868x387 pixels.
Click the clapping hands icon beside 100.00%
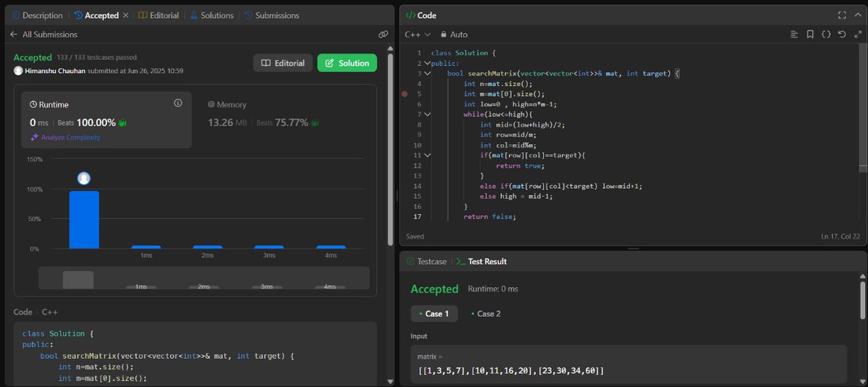pos(123,123)
